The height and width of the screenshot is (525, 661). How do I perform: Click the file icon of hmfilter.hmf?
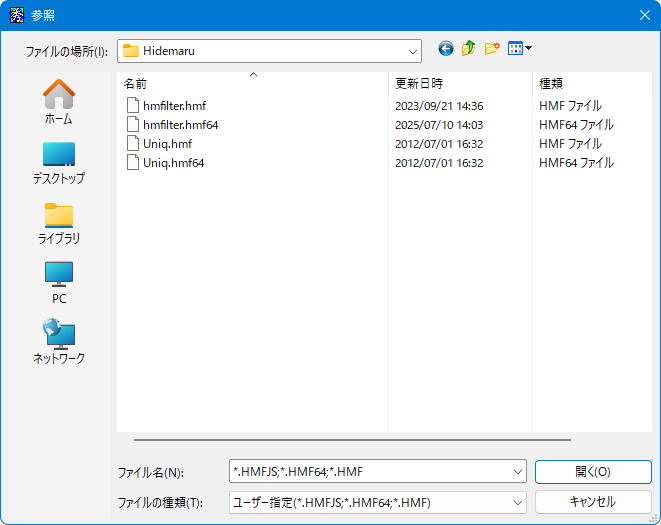pos(133,105)
